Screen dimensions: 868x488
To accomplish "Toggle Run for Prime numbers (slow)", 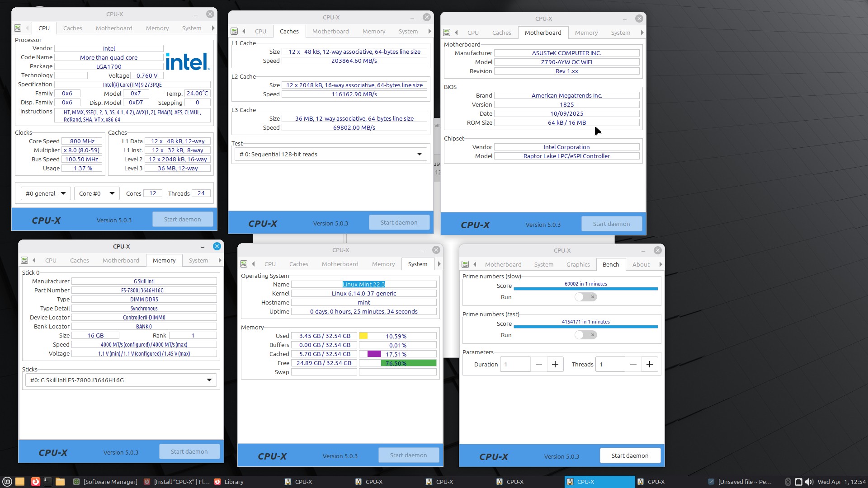I will point(585,297).
